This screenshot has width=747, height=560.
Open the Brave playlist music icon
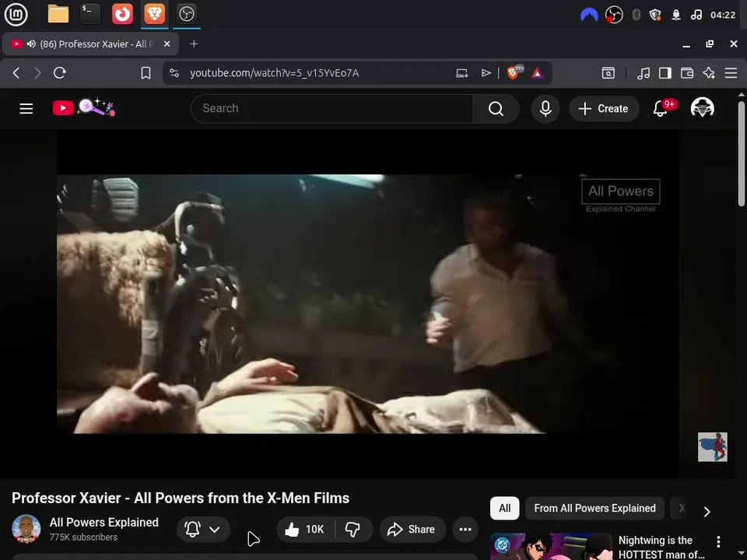tap(644, 73)
